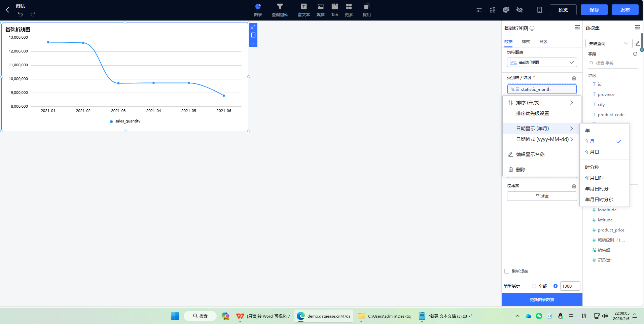Click the taskbar 搜索 search box
The image size is (644, 324).
(201, 316)
